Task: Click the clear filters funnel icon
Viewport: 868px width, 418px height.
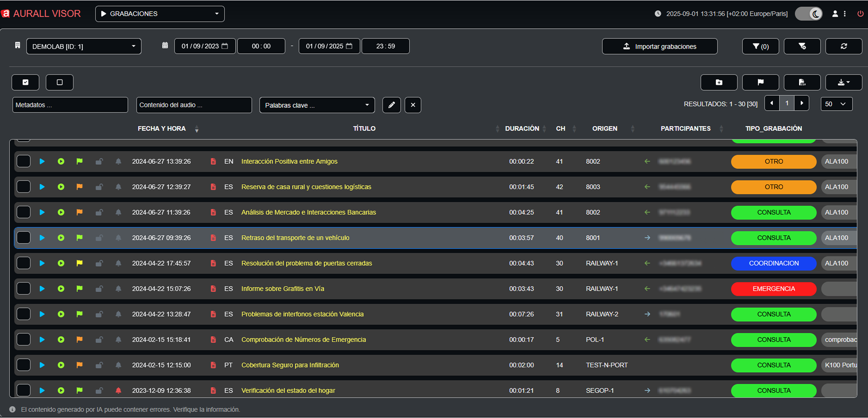Action: 802,46
